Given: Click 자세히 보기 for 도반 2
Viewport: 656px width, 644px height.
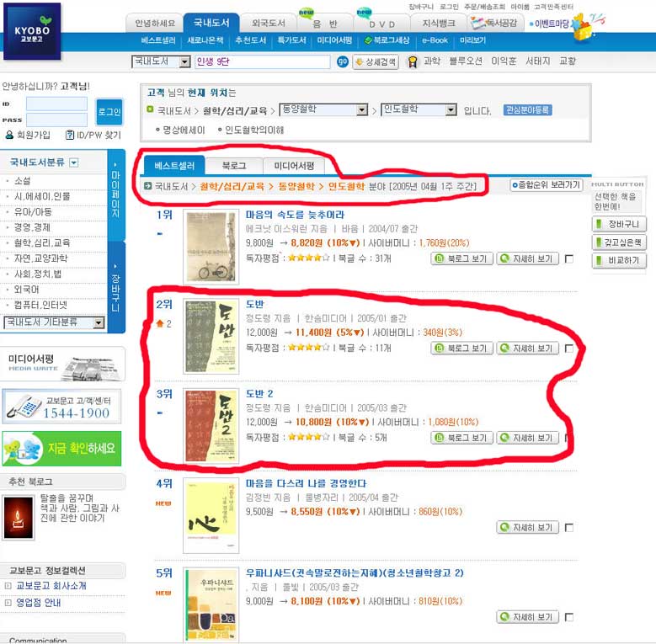Looking at the screenshot, I should point(527,438).
